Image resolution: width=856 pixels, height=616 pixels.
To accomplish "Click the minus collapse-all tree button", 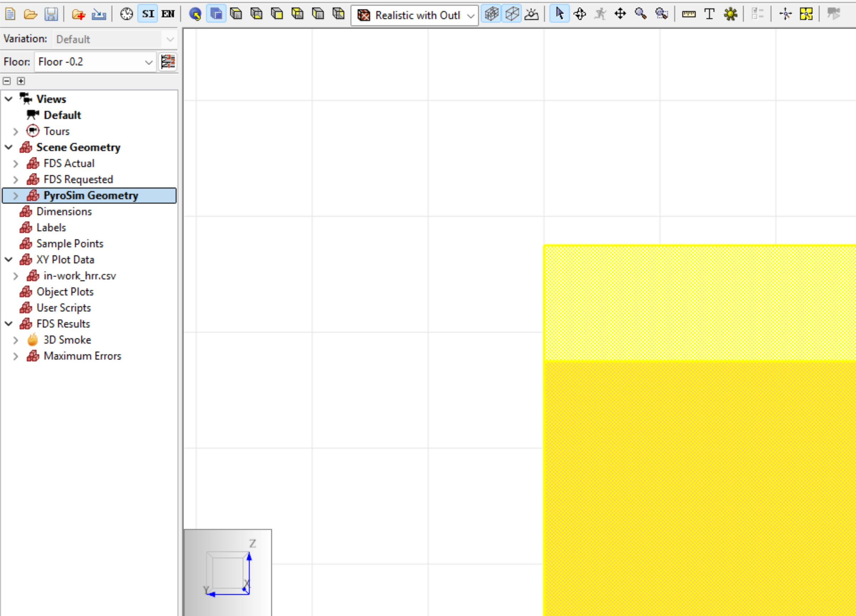I will [7, 81].
